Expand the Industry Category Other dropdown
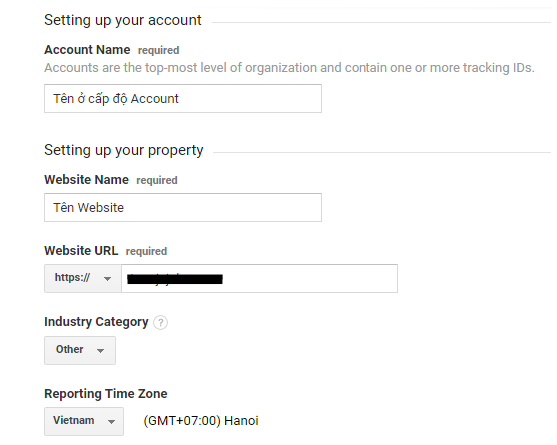The height and width of the screenshot is (445, 557). (x=80, y=351)
